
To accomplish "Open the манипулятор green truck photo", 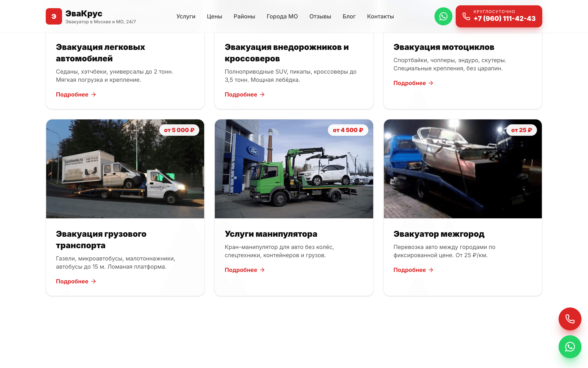I will (294, 169).
